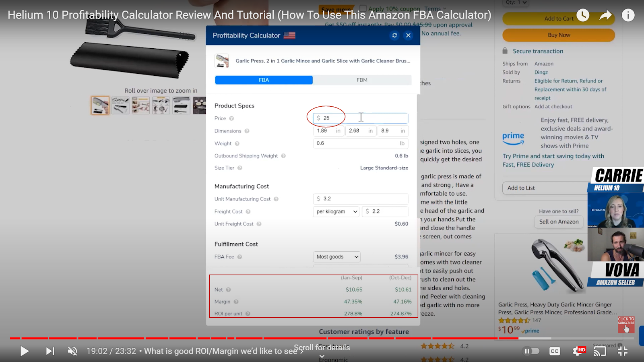The image size is (644, 362).
Task: Click the video title at top
Action: click(x=250, y=15)
